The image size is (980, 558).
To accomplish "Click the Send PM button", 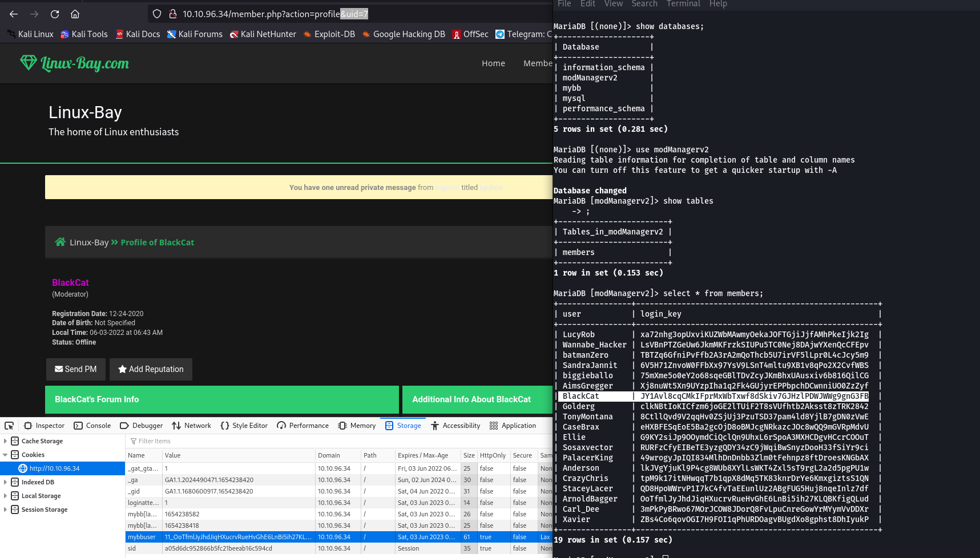I will point(75,369).
